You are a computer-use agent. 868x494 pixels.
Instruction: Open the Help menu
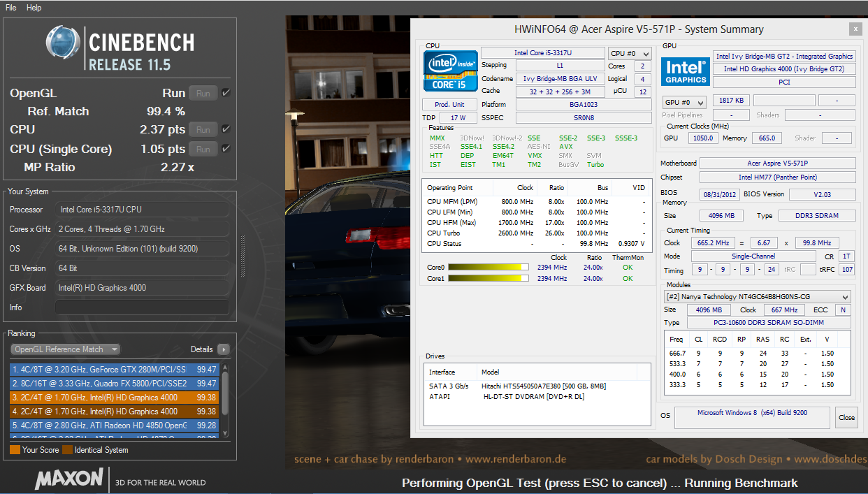tap(34, 8)
